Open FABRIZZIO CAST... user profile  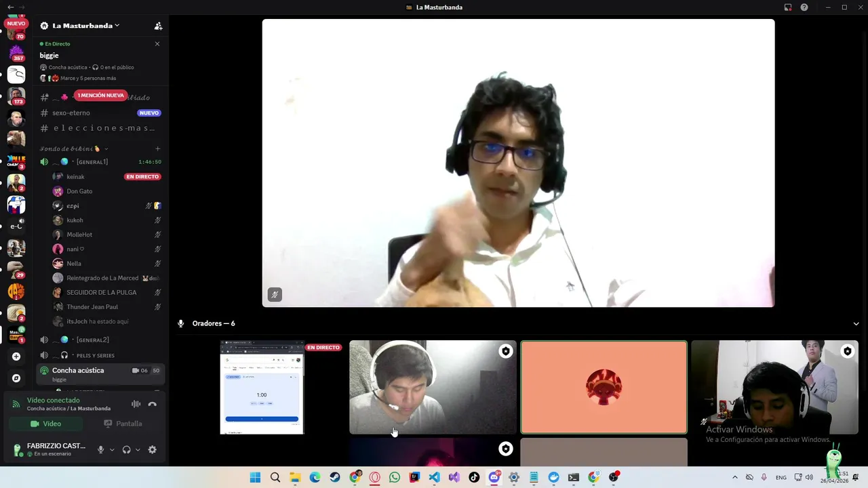[x=50, y=449]
